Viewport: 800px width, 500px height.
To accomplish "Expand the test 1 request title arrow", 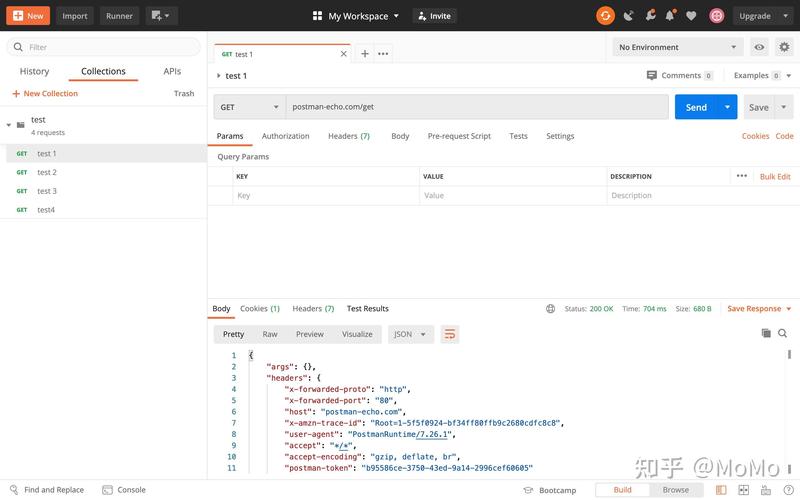I will [x=218, y=76].
